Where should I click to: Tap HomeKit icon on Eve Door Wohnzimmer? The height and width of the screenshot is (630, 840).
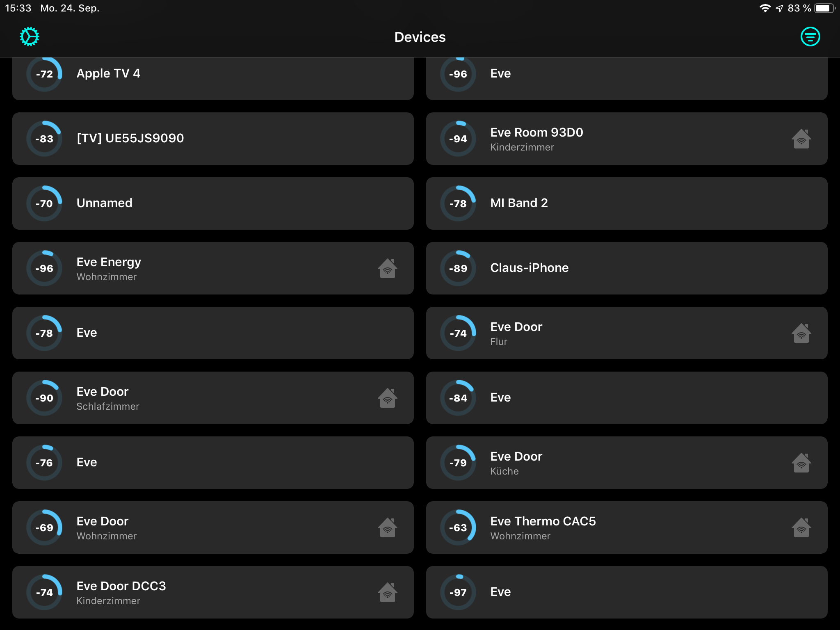[387, 527]
